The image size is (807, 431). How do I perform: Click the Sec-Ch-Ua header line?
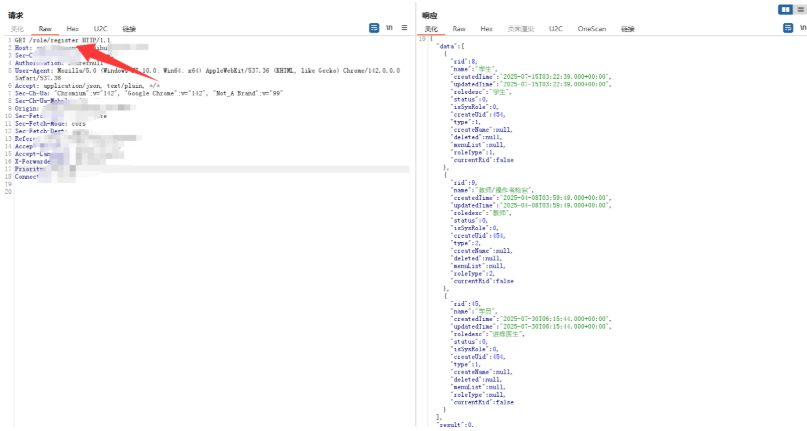point(149,93)
